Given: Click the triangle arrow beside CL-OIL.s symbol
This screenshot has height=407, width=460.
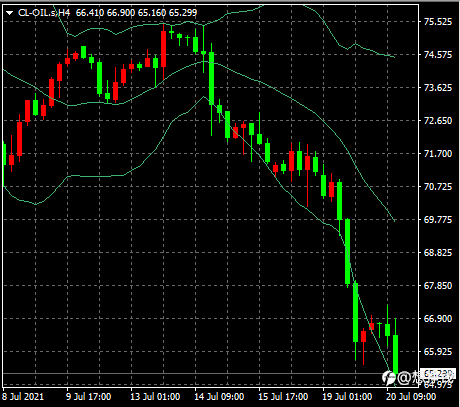Looking at the screenshot, I should 9,13.
